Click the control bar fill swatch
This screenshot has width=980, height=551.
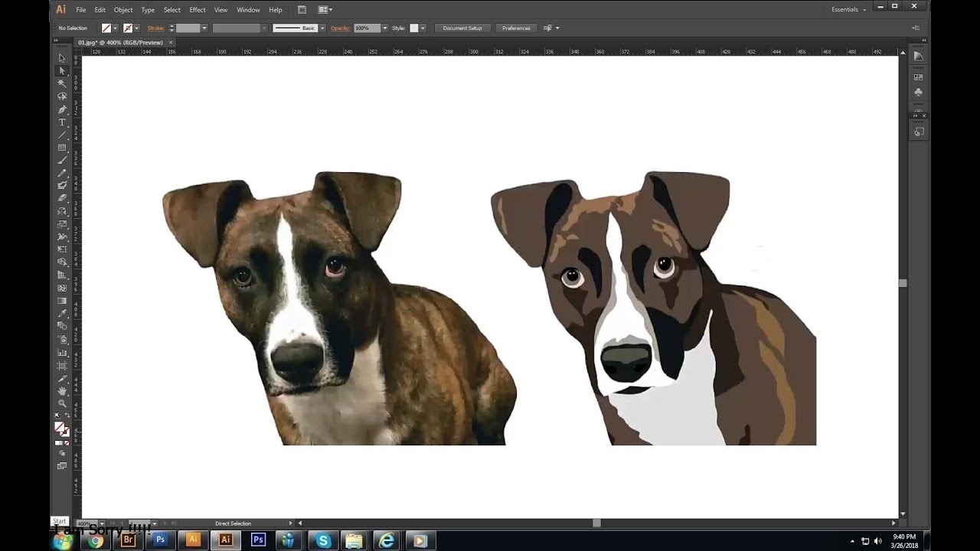[x=106, y=28]
